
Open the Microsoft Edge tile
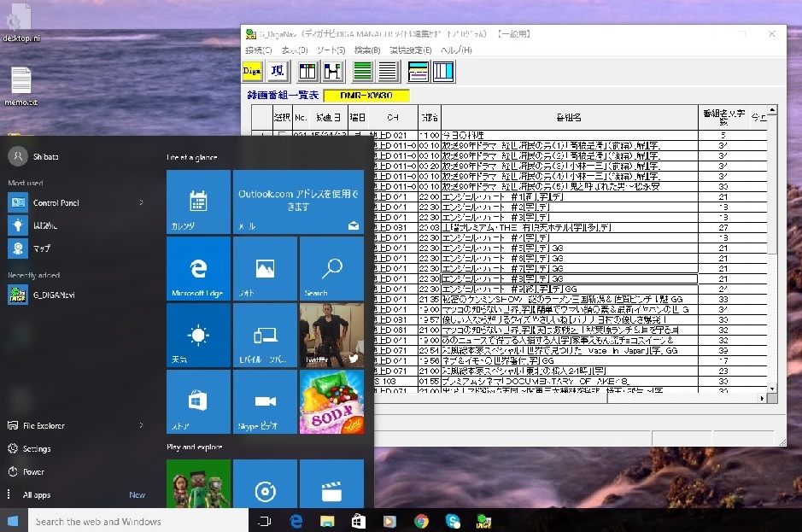(198, 270)
